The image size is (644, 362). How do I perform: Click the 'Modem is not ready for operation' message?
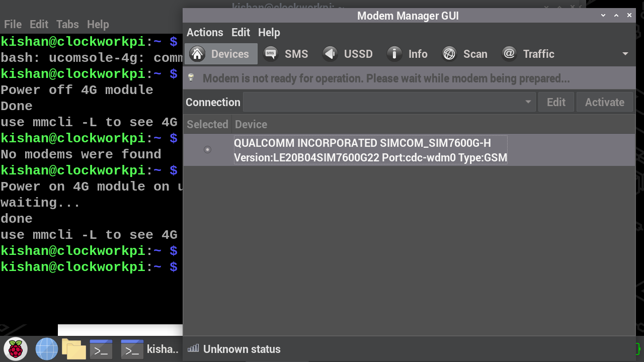coord(386,78)
